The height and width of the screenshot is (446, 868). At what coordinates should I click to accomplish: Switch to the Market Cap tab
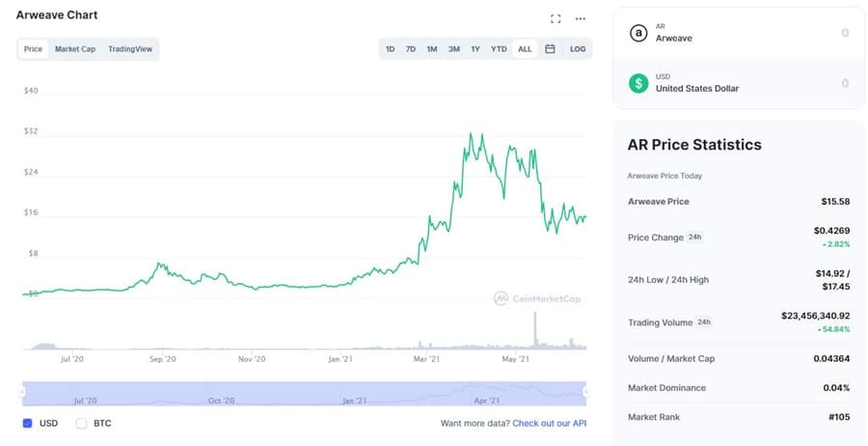coord(75,48)
